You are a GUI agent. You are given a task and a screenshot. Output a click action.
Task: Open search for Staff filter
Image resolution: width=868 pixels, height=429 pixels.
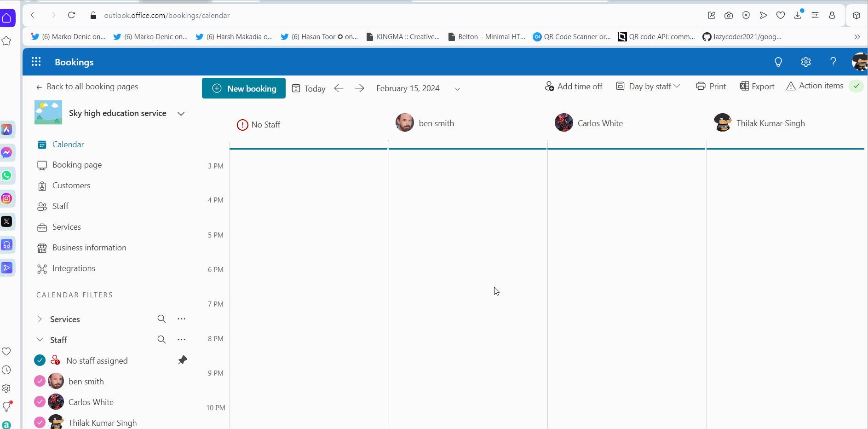pos(161,339)
